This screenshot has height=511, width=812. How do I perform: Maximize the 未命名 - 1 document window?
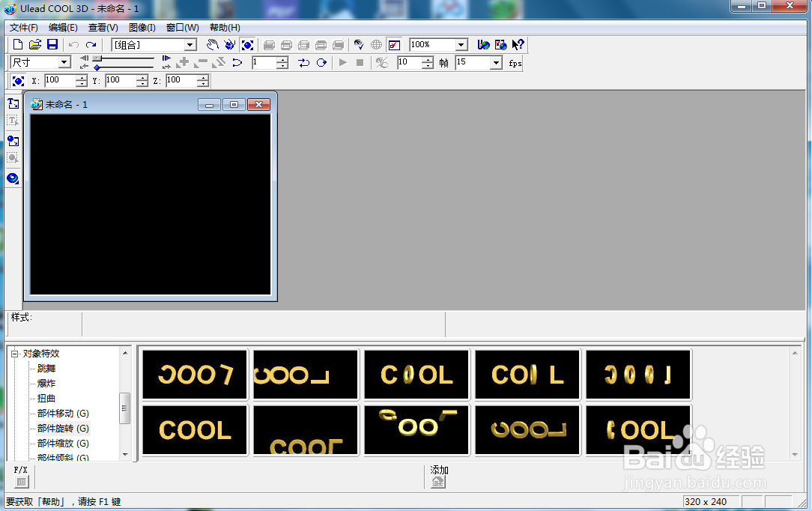234,105
